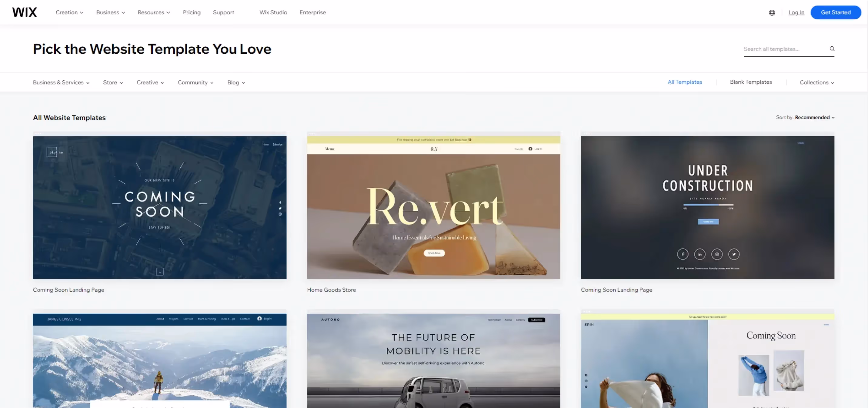The height and width of the screenshot is (408, 868).
Task: Expand the Collections dropdown
Action: point(817,82)
